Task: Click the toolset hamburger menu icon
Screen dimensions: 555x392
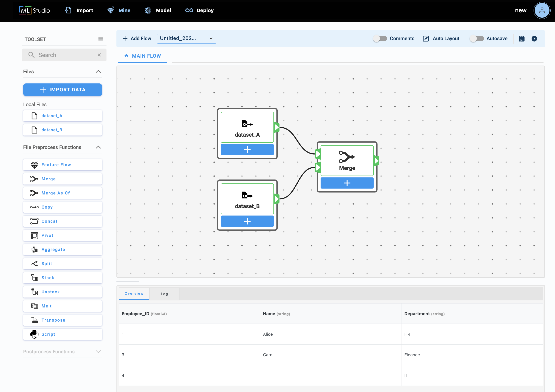Action: 101,39
